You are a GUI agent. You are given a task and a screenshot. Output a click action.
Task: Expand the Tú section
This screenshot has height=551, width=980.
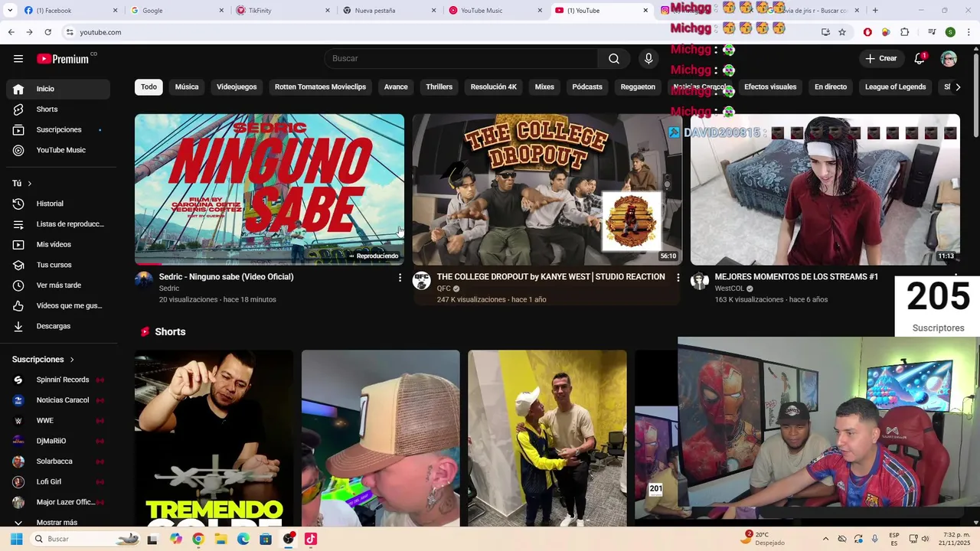22,184
